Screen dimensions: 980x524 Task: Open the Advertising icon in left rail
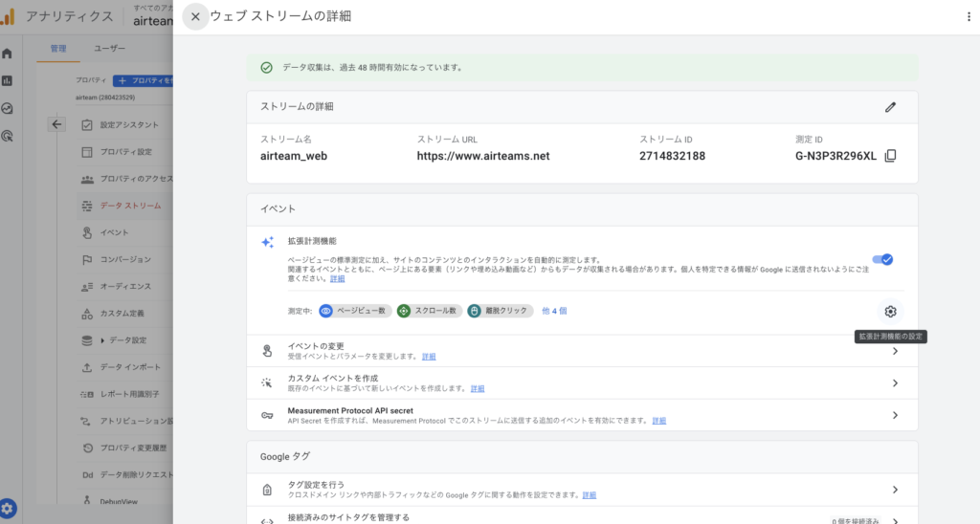(8, 137)
